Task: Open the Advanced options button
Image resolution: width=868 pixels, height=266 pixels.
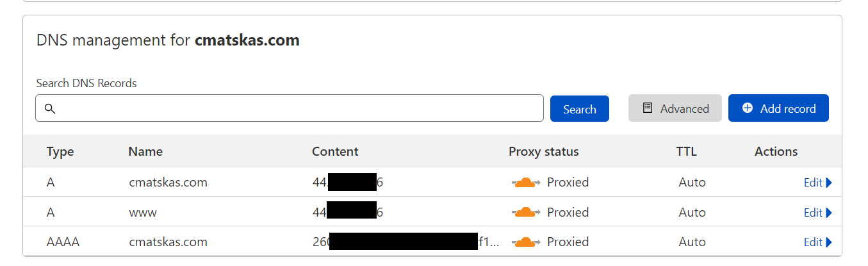Action: (x=675, y=108)
